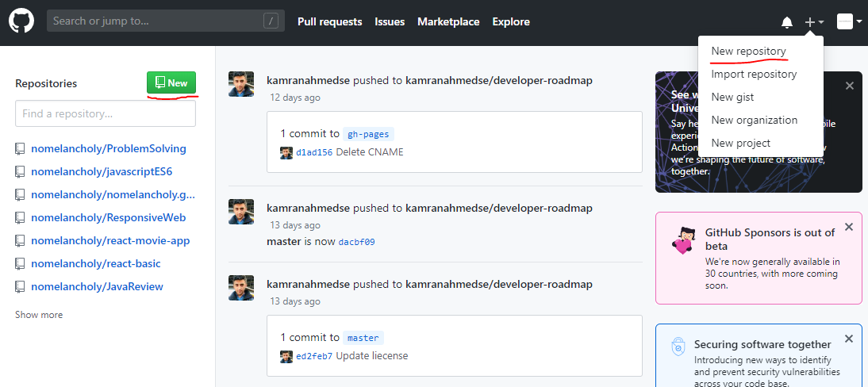Choose New gist in the dropdown
Viewport: 868px width, 387px height.
(x=732, y=97)
